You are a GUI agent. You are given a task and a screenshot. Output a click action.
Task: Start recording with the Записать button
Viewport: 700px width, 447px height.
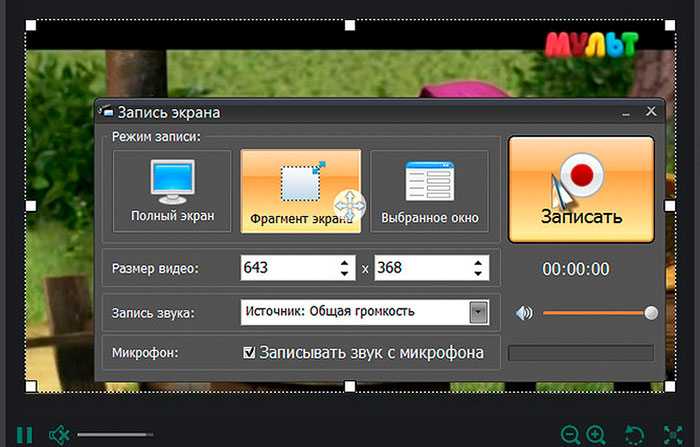(x=581, y=190)
